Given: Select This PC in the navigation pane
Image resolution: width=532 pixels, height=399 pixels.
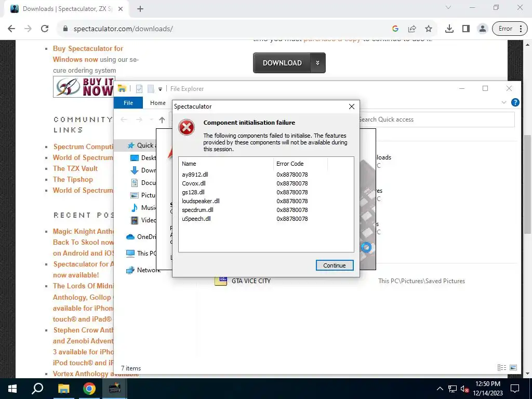Looking at the screenshot, I should pyautogui.click(x=141, y=253).
